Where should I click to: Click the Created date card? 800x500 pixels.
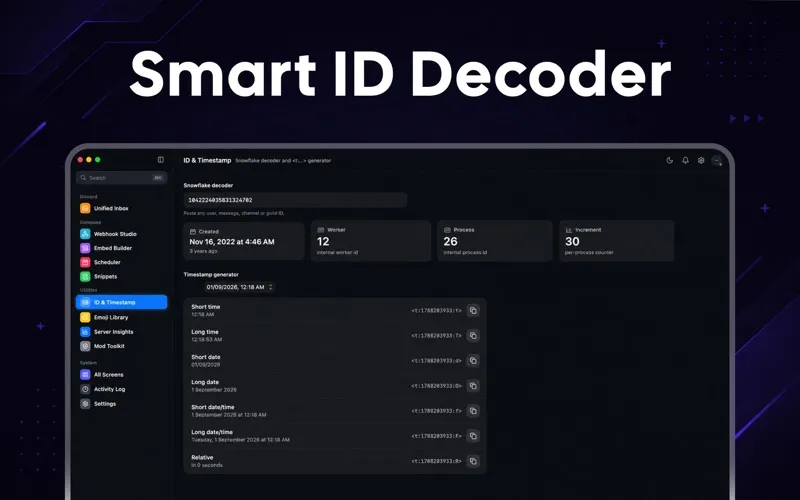244,241
